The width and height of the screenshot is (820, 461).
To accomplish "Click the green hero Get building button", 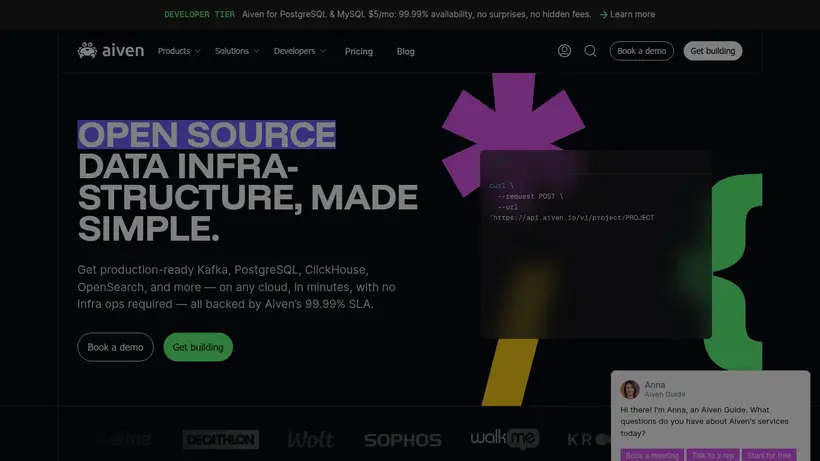I will coord(198,347).
